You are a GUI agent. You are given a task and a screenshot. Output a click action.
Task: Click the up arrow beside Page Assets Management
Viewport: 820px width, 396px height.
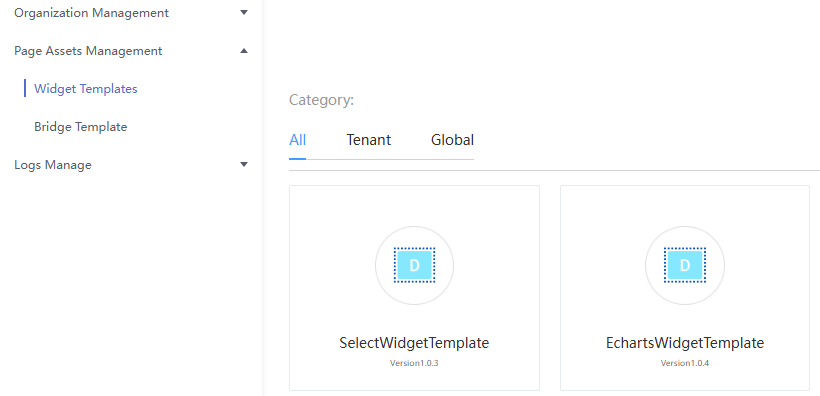tap(244, 51)
